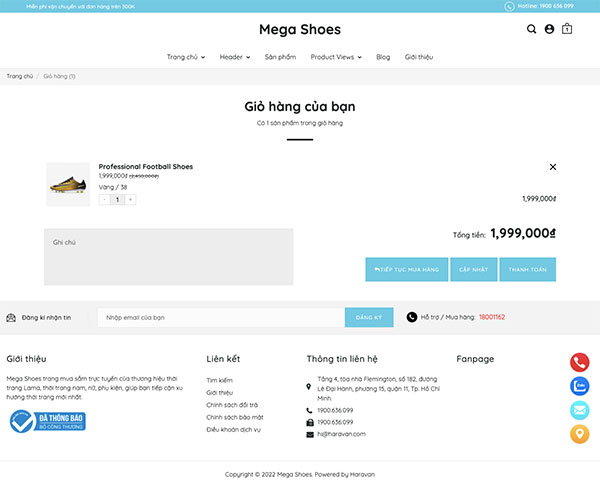Expand the Trang chủ dropdown menu

click(x=186, y=57)
